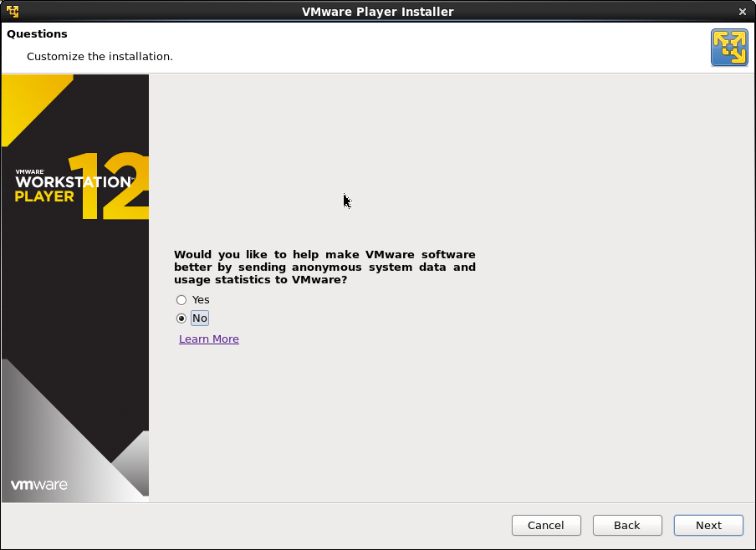Screen dimensions: 756x550
Task: Proceed with the Next button
Action: [x=708, y=525]
